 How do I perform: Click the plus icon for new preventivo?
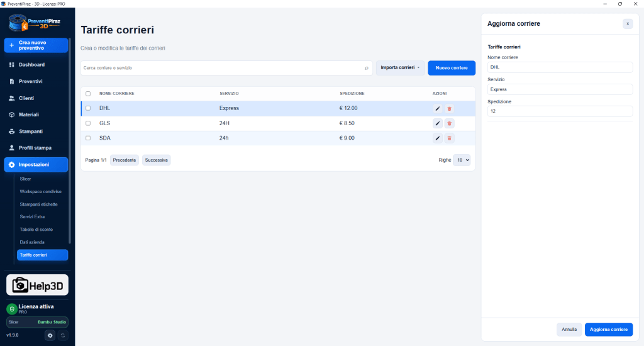pos(11,45)
